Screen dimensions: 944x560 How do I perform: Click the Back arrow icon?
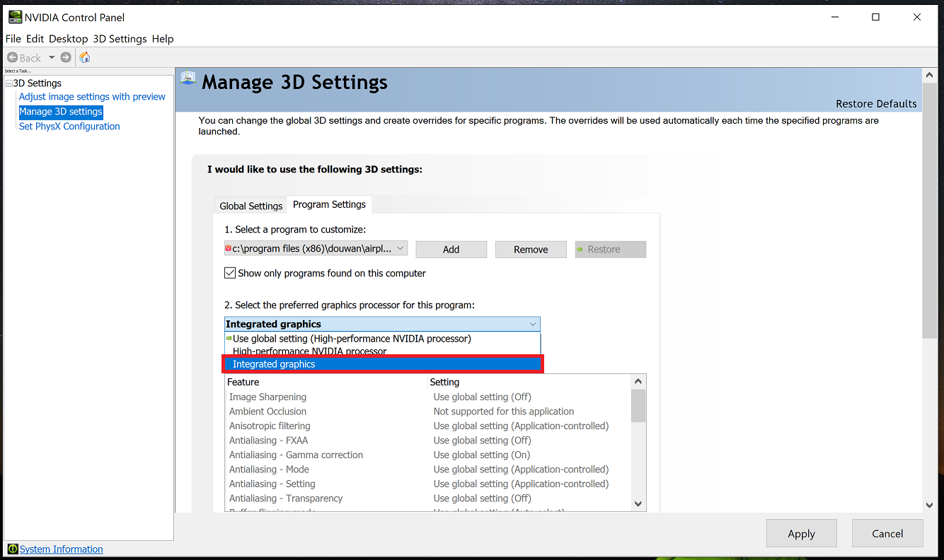pyautogui.click(x=13, y=57)
